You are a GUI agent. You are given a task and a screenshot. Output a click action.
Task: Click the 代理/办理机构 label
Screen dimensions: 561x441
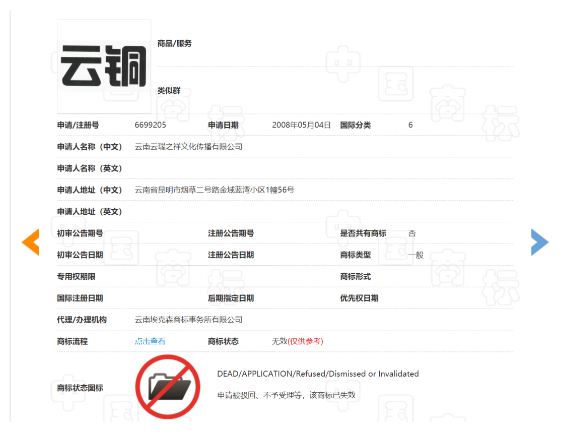tap(82, 319)
